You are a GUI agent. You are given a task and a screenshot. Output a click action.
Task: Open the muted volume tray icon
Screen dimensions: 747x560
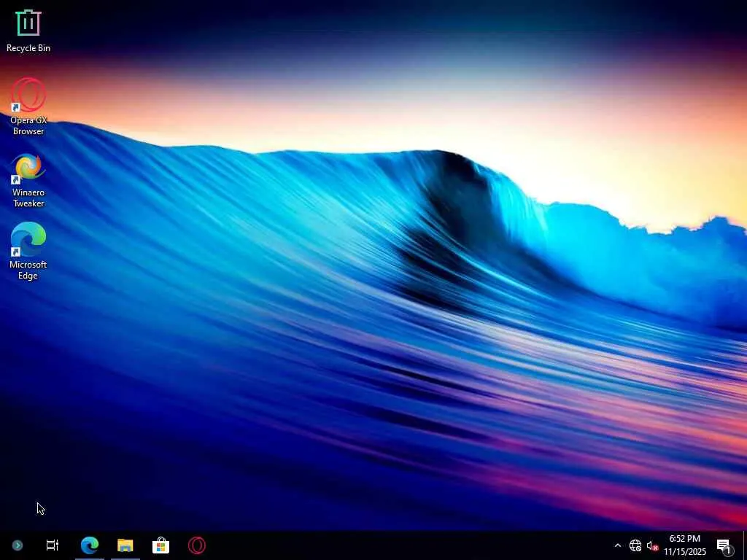pyautogui.click(x=651, y=545)
